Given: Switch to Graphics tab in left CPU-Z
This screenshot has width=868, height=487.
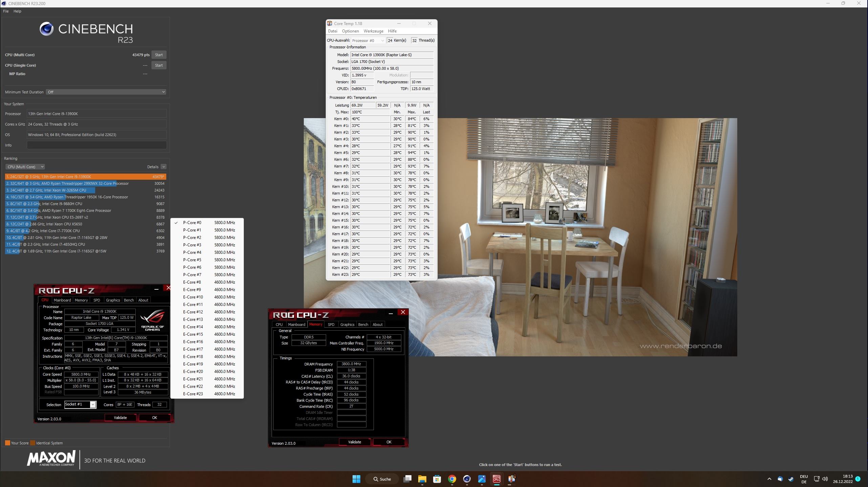Looking at the screenshot, I should coord(113,300).
